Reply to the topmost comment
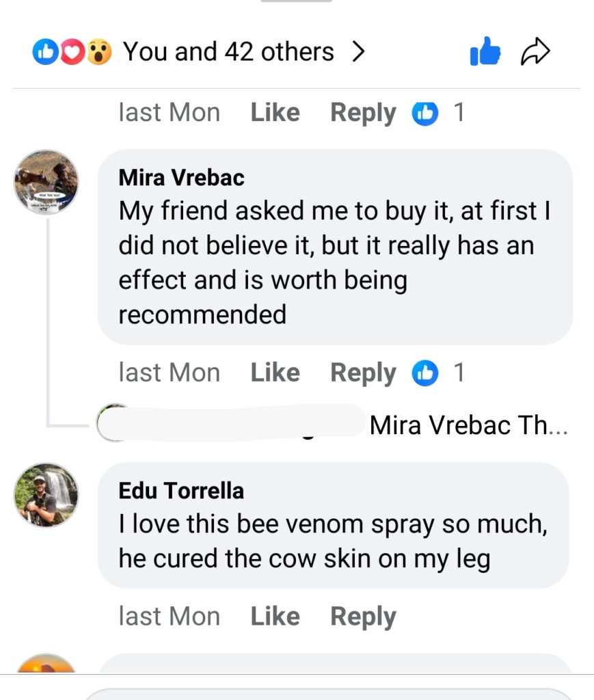Viewport: 594px width, 700px height. tap(363, 113)
